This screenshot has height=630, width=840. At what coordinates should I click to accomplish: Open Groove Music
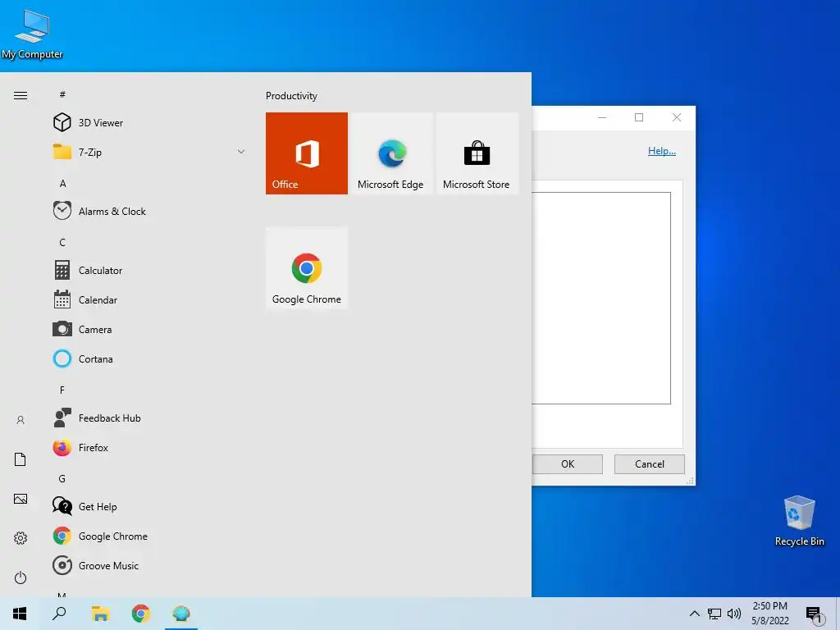[x=150, y=565]
